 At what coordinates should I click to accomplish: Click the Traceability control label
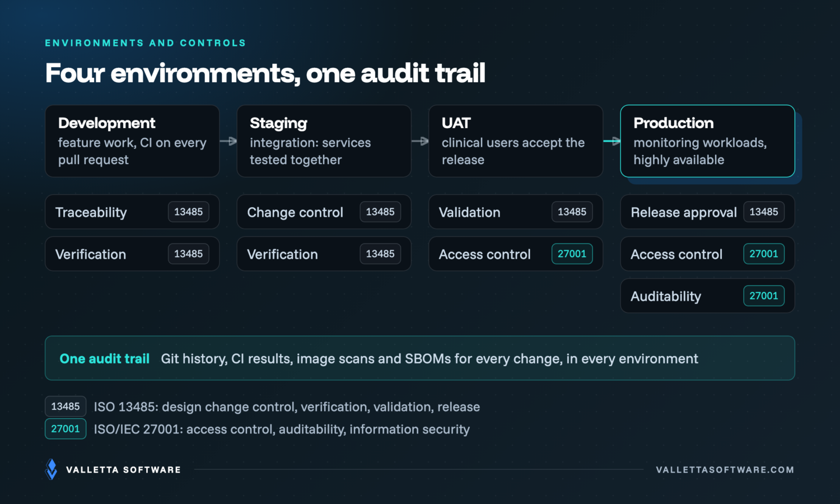[91, 212]
